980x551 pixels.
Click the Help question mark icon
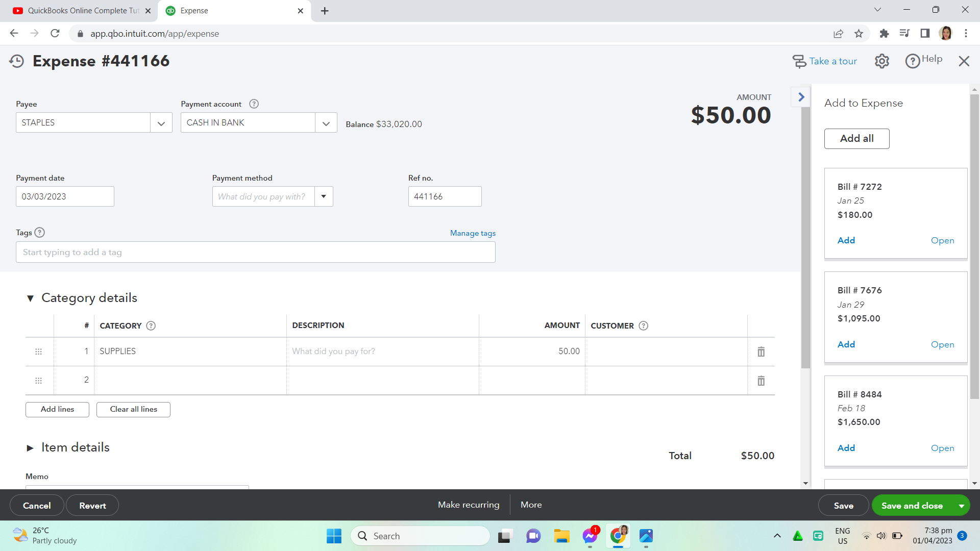point(912,61)
